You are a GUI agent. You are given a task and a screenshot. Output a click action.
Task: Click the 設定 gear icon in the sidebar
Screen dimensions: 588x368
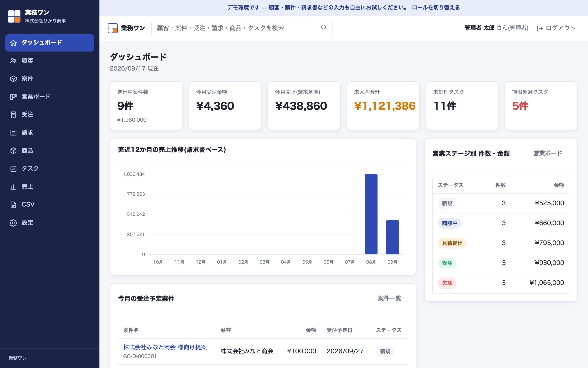pyautogui.click(x=13, y=223)
